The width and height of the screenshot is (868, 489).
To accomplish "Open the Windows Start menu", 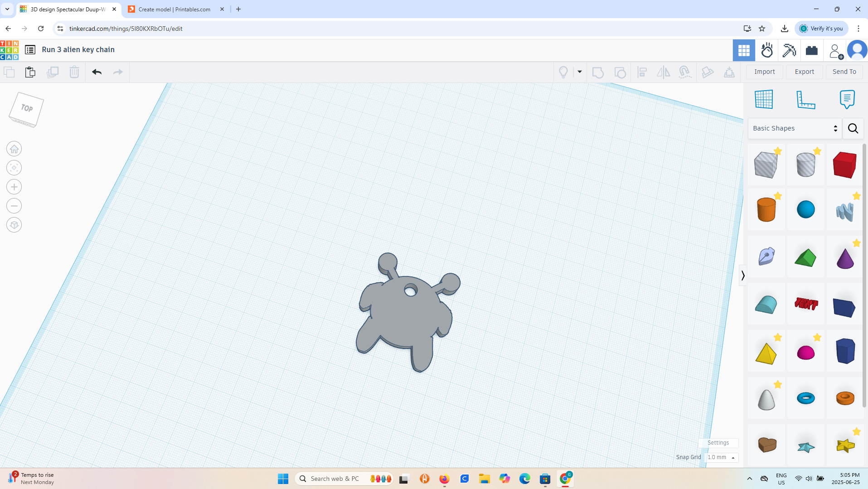I will coord(283,479).
